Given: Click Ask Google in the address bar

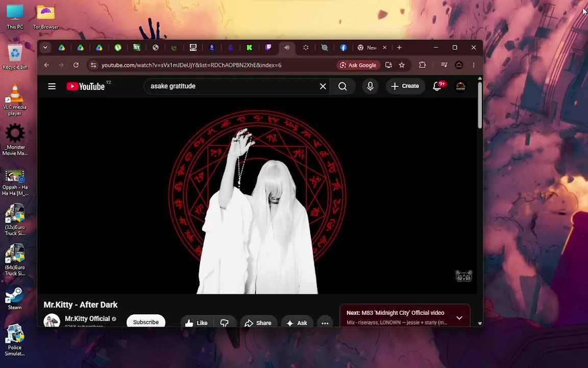Looking at the screenshot, I should [358, 65].
